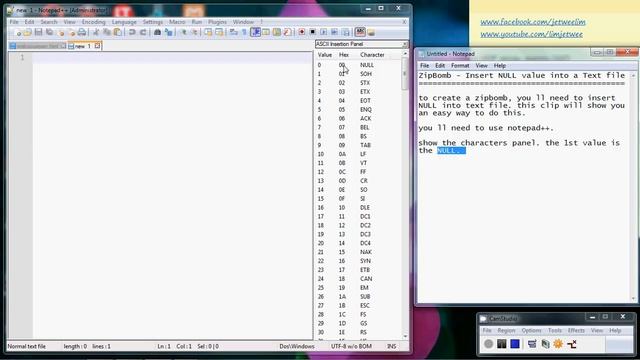Image resolution: width=640 pixels, height=360 pixels.
Task: Toggle the highlighted Indent Guide button
Action: pyautogui.click(x=256, y=32)
